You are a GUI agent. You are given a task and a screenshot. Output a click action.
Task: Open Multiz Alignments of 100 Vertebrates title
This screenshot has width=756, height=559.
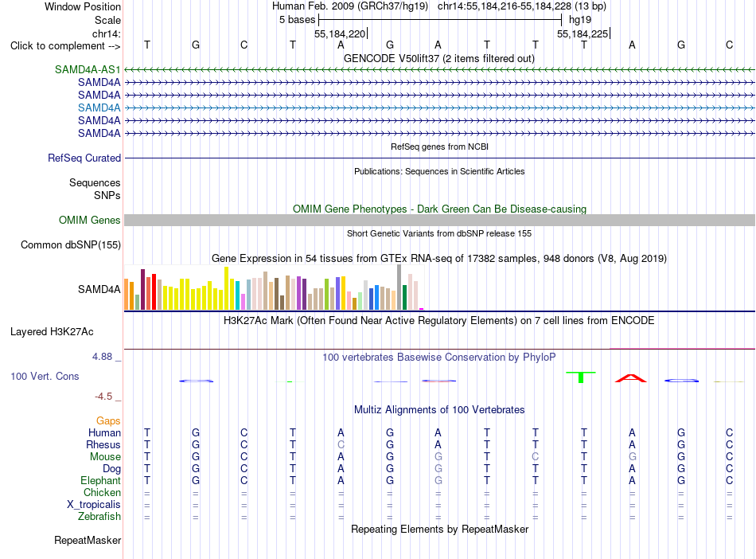pyautogui.click(x=439, y=410)
